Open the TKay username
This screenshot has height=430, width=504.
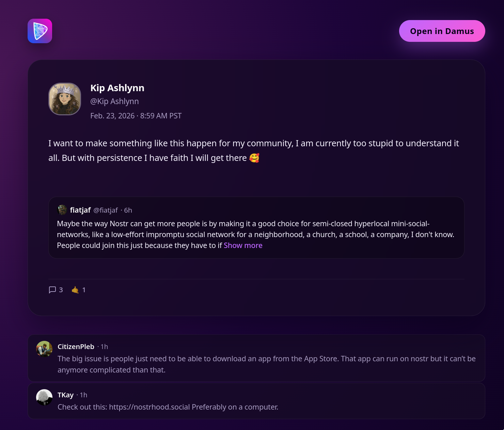[x=65, y=395]
